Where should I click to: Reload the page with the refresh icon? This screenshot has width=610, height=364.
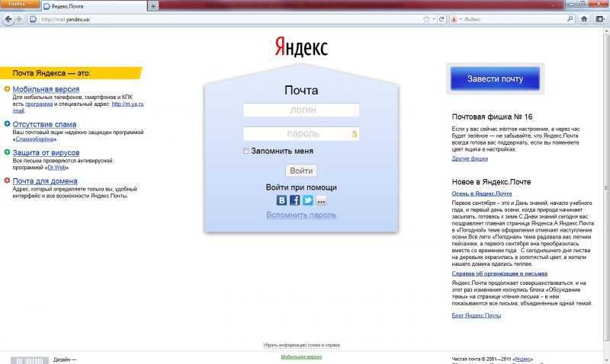coord(441,19)
